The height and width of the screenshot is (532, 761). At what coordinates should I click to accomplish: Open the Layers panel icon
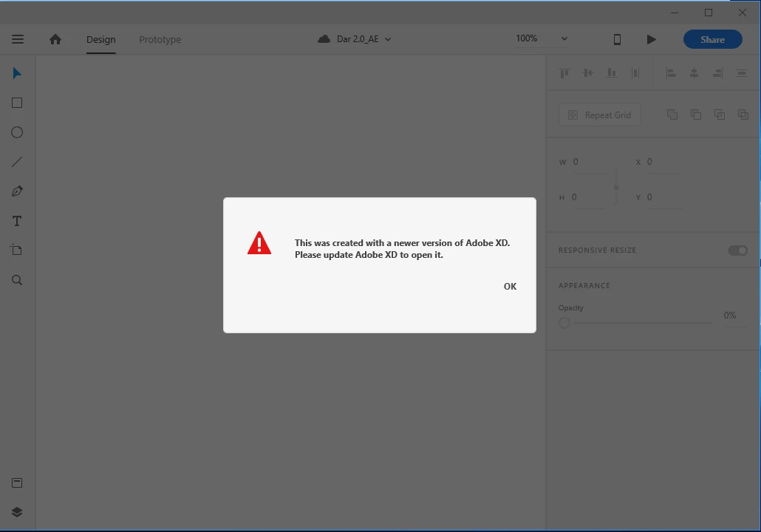pyautogui.click(x=17, y=512)
